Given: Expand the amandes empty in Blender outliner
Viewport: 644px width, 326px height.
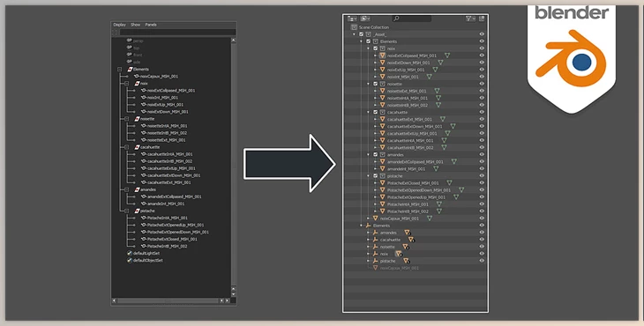Looking at the screenshot, I should (369, 233).
